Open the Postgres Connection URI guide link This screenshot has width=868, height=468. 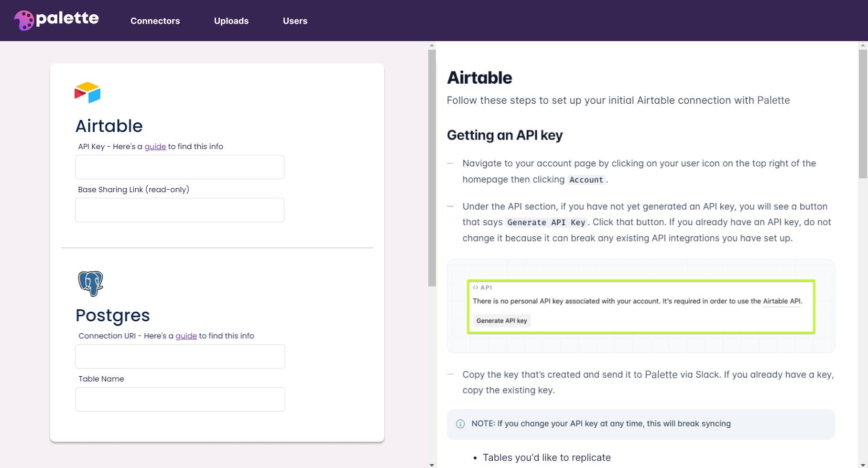186,336
